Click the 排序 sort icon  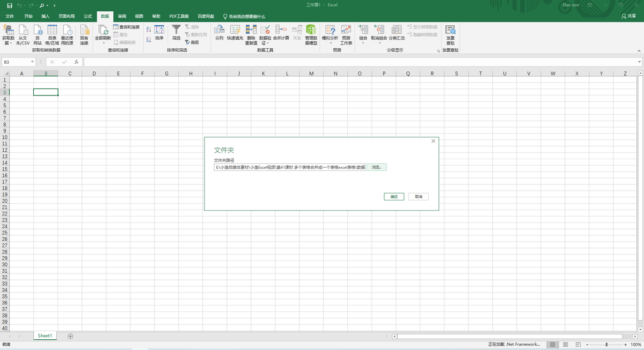159,31
